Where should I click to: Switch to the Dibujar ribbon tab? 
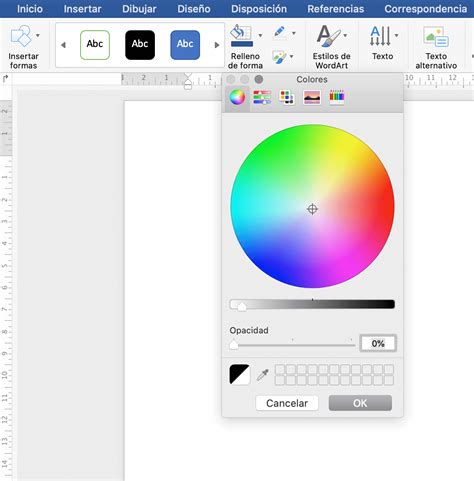point(139,9)
